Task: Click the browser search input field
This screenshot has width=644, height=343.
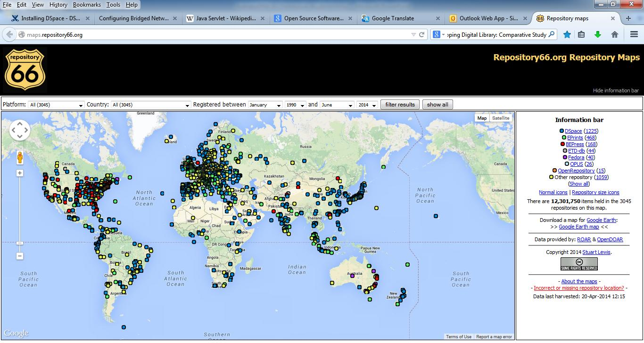Action: click(x=496, y=34)
